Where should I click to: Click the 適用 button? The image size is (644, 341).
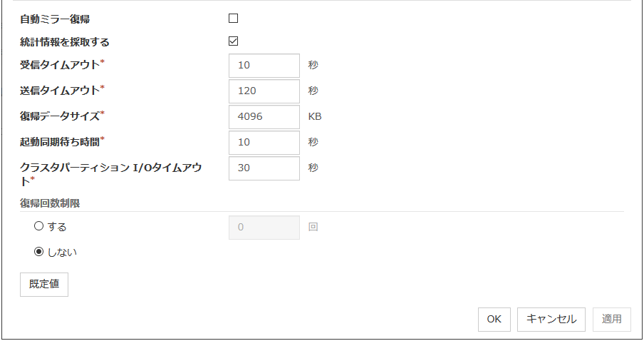point(611,320)
